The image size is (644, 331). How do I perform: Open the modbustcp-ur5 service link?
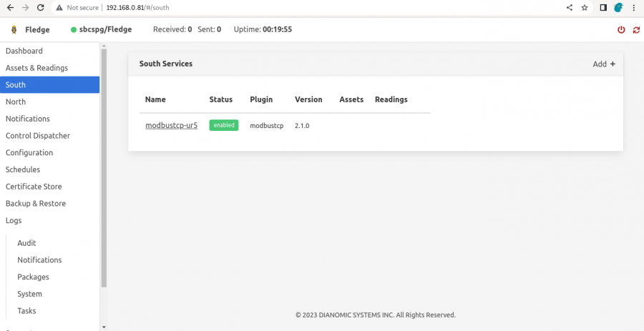171,125
